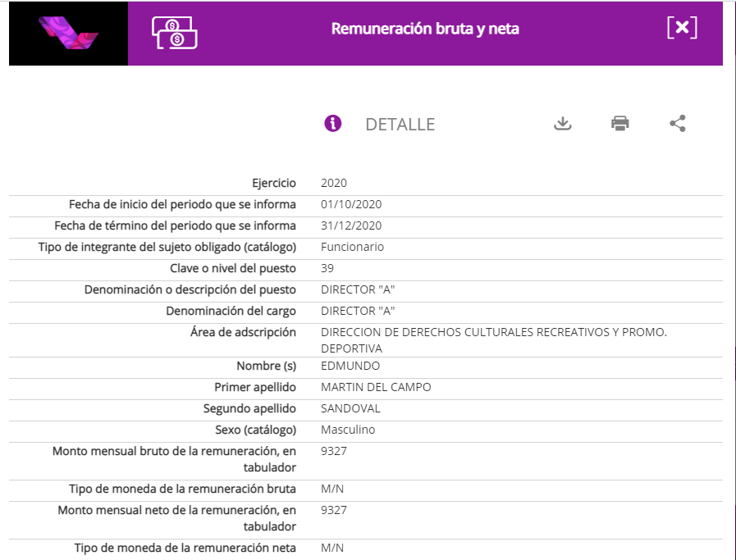Image resolution: width=736 pixels, height=560 pixels.
Task: Click the Primer apellido label
Action: point(255,387)
